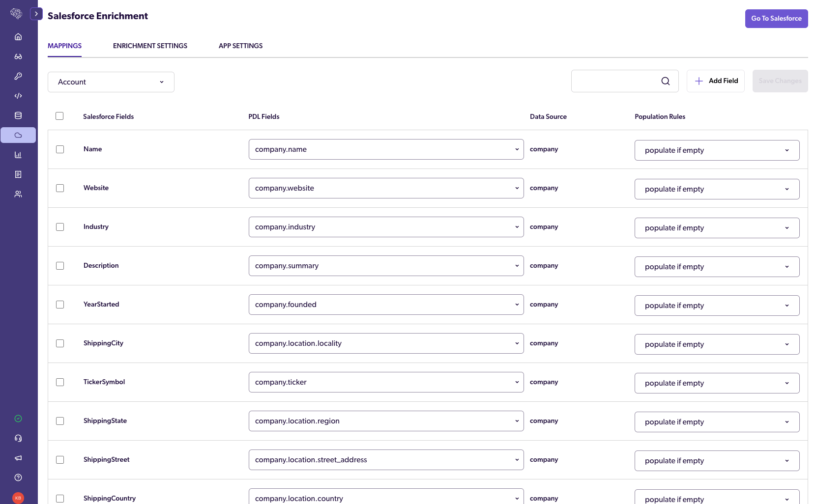Open the document list icon in sidebar
This screenshot has width=816, height=504.
tap(18, 174)
